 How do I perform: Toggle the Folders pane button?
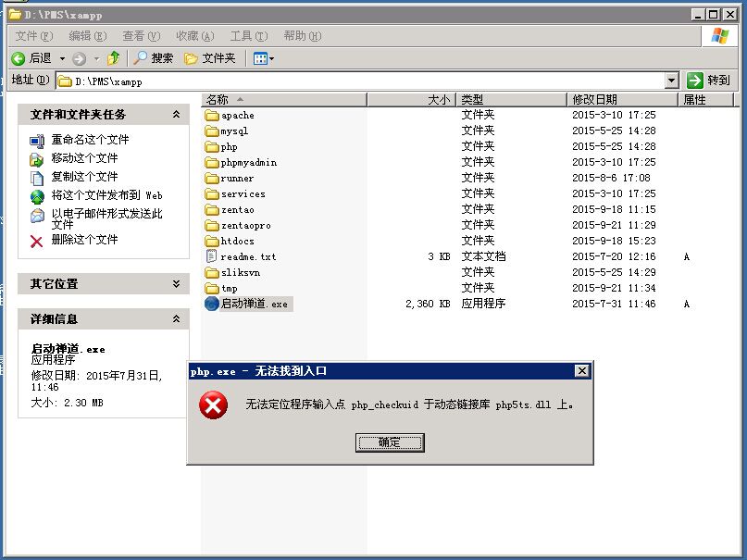(x=209, y=58)
